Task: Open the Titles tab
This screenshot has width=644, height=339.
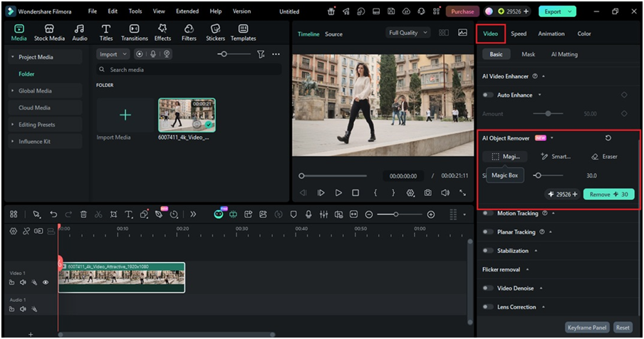Action: click(x=106, y=33)
